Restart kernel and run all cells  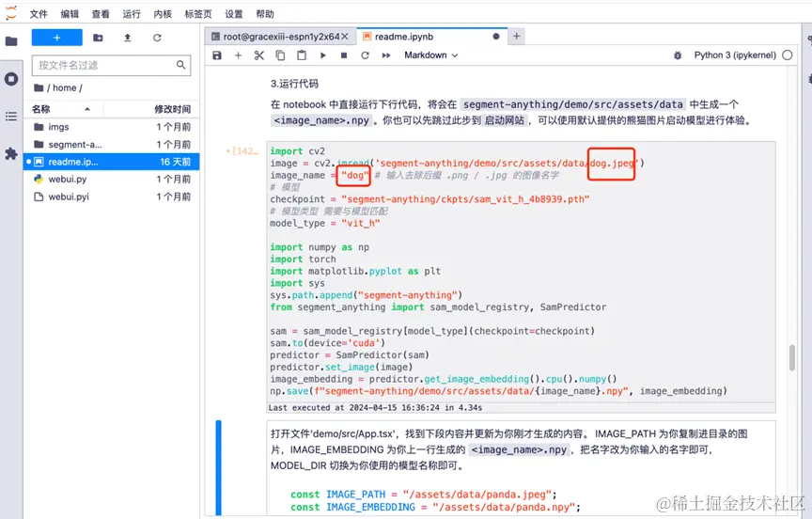click(386, 55)
